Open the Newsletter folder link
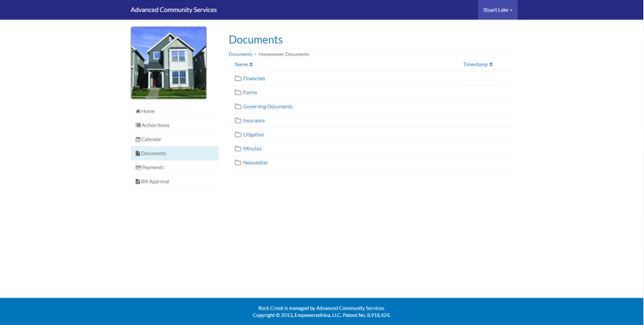The image size is (644, 325). 256,162
